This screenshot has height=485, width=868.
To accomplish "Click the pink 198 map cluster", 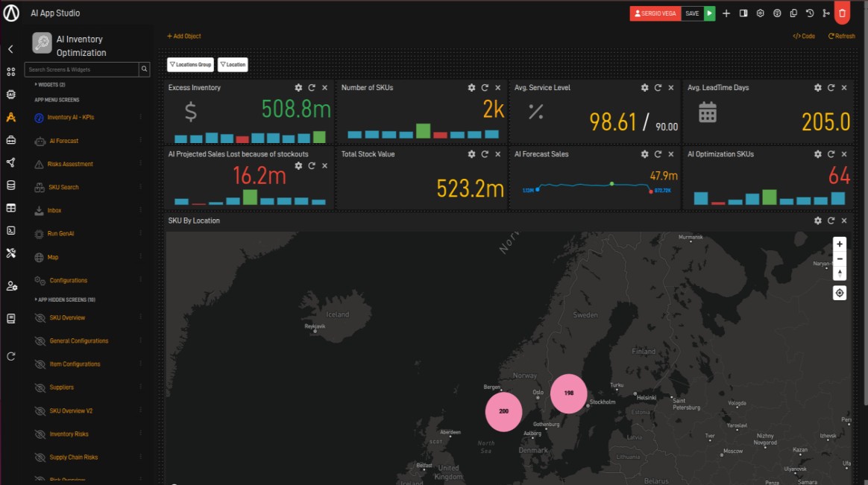I will (569, 393).
